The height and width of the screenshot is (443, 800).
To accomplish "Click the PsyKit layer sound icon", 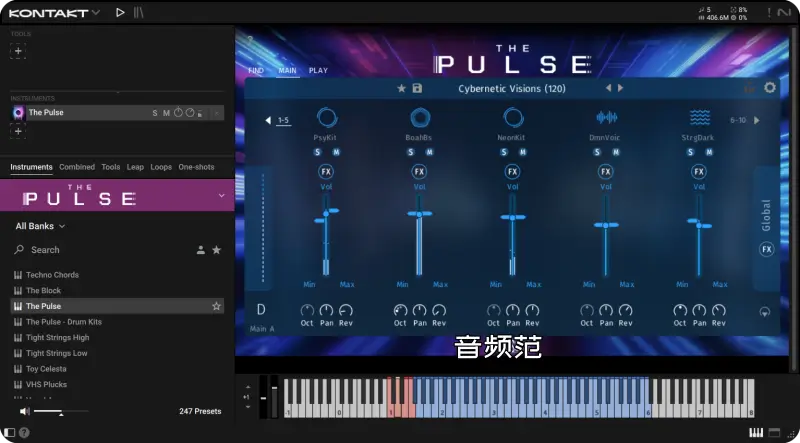I will coord(326,118).
